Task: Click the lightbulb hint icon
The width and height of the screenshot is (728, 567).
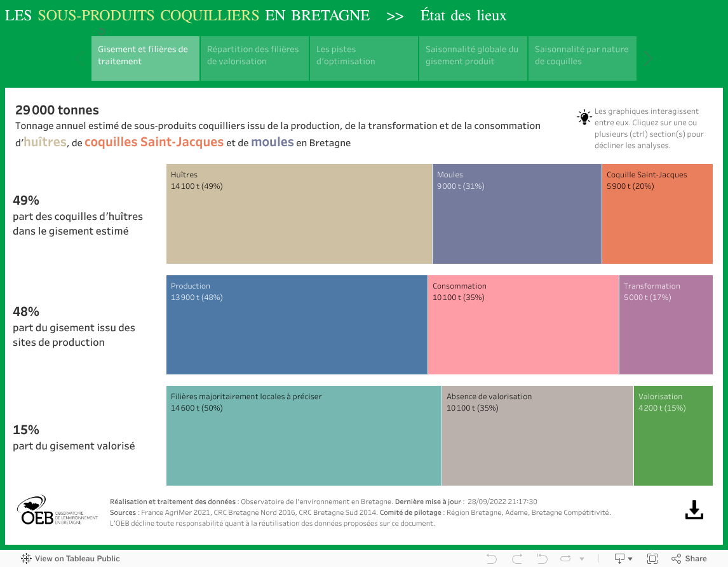Action: [584, 118]
